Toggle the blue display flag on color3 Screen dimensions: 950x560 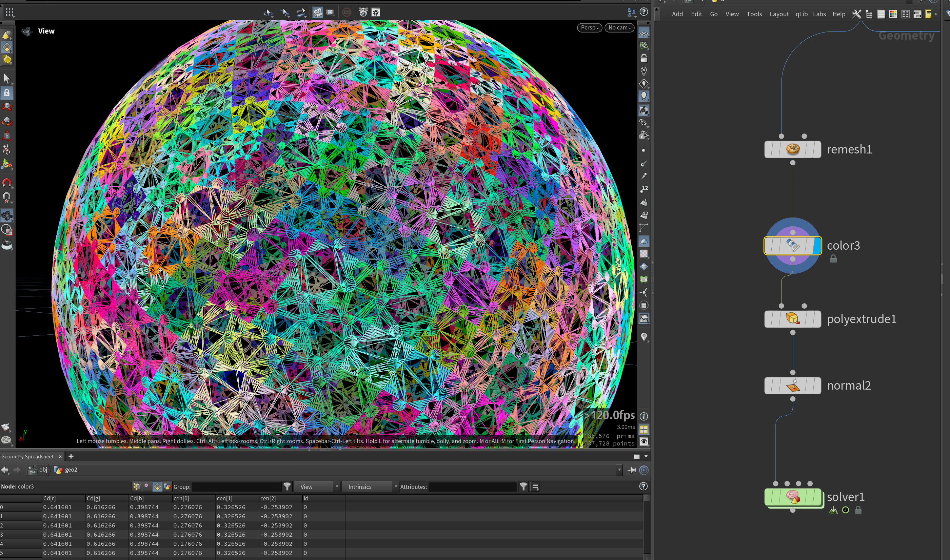coord(817,246)
